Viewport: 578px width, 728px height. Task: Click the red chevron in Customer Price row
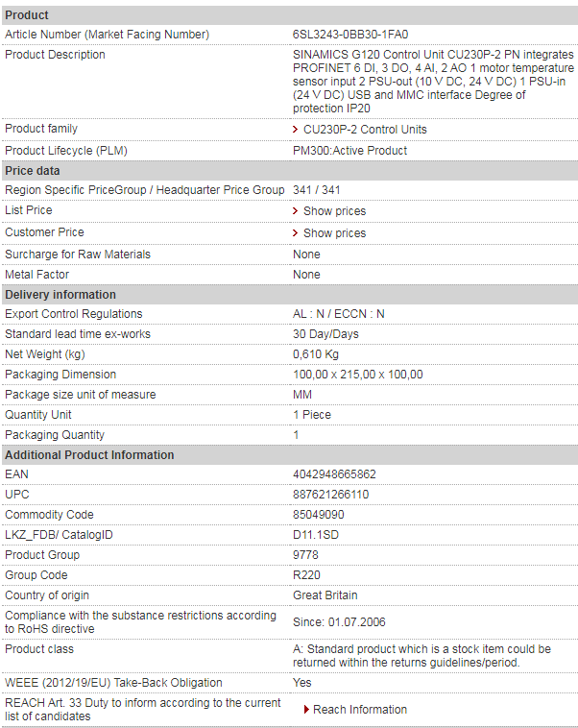click(296, 232)
